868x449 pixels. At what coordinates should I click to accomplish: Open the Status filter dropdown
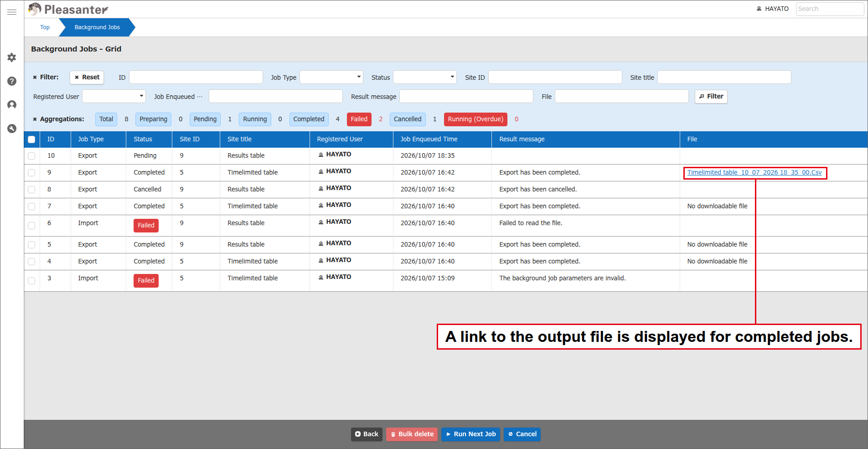click(x=425, y=77)
